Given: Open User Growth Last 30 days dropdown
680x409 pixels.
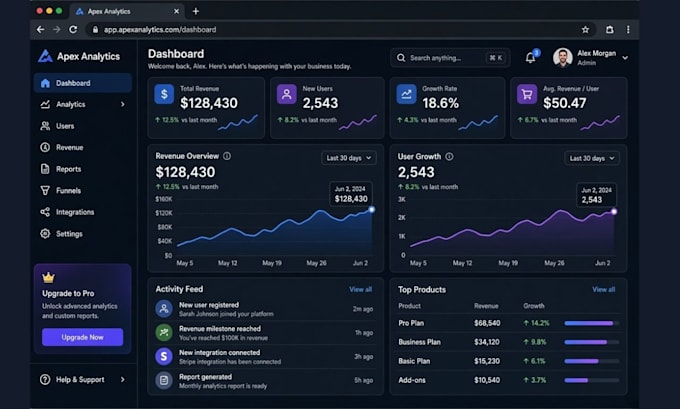Looking at the screenshot, I should pyautogui.click(x=592, y=158).
